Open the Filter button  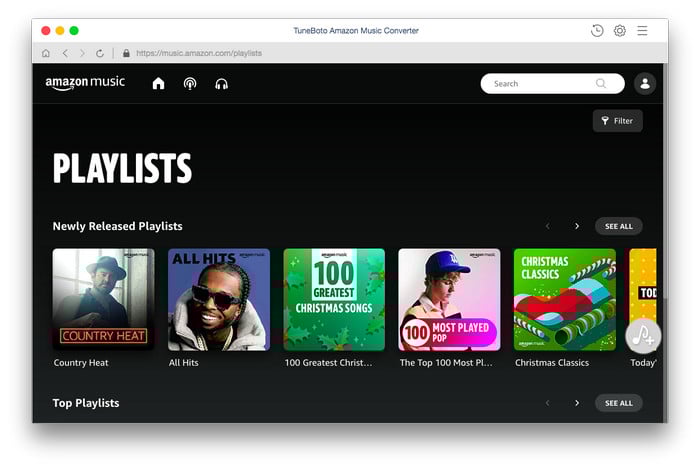point(617,121)
